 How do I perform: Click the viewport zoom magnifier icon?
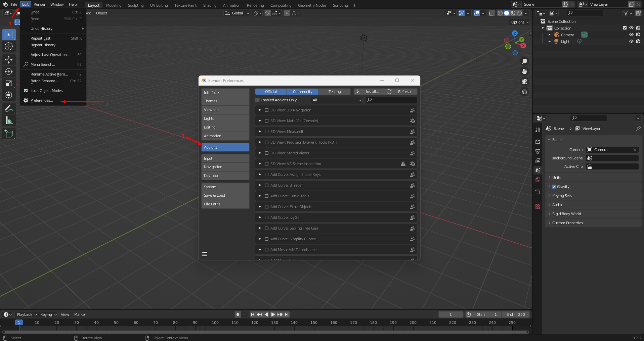tap(524, 61)
